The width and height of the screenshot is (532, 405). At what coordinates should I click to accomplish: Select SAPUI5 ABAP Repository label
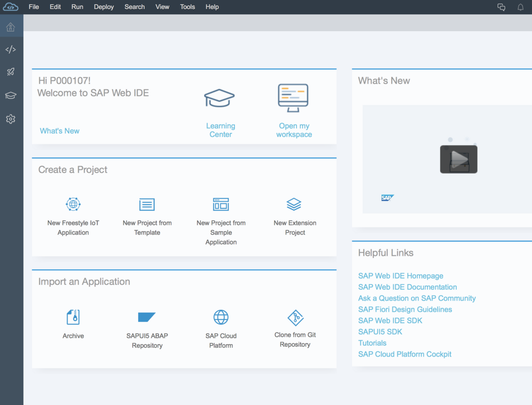[147, 341]
